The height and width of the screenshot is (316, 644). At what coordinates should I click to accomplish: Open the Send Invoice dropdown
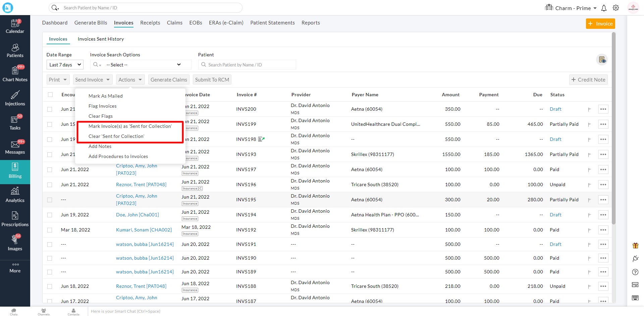(92, 80)
